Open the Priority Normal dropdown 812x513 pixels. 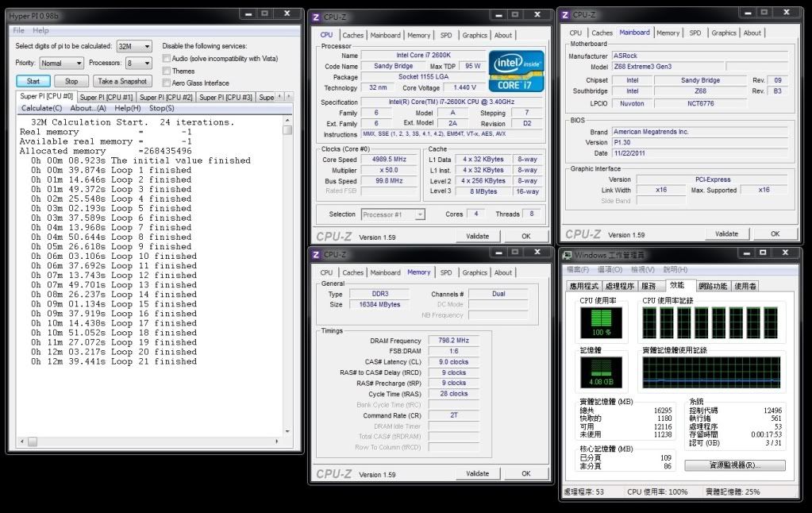(62, 64)
